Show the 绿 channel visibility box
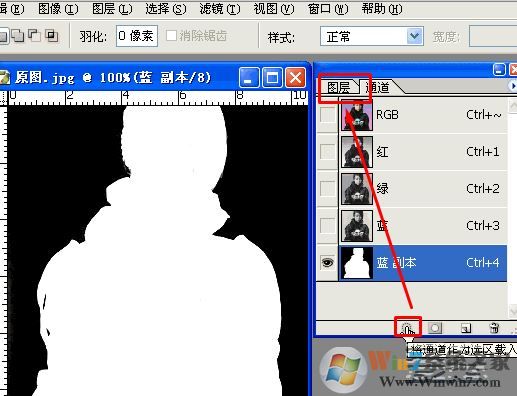Screen dimensions: 517x396 point(327,189)
